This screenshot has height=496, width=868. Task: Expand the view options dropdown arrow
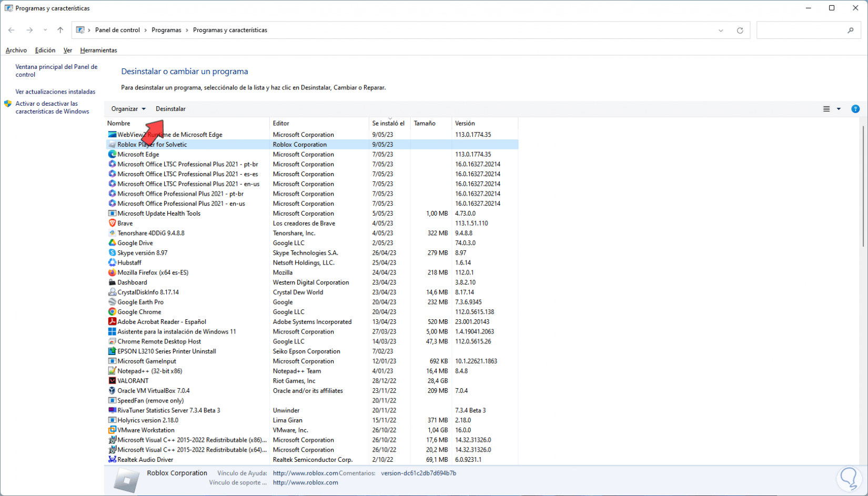pyautogui.click(x=839, y=109)
